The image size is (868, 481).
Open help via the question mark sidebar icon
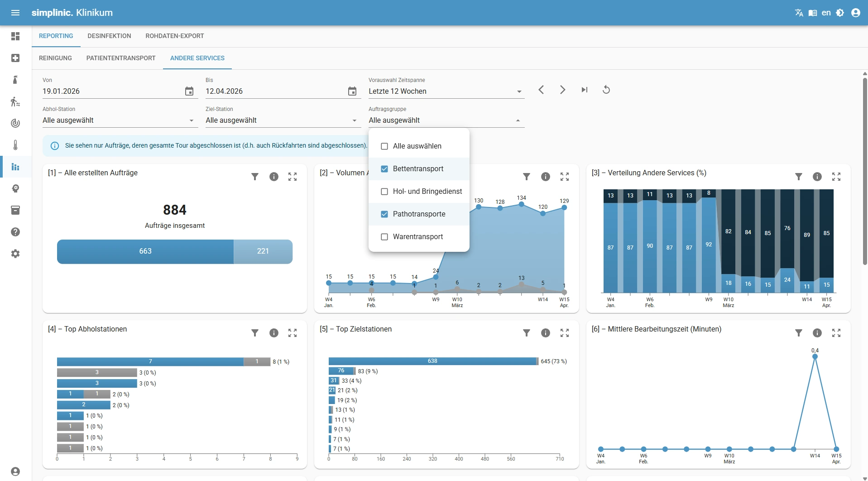[15, 232]
